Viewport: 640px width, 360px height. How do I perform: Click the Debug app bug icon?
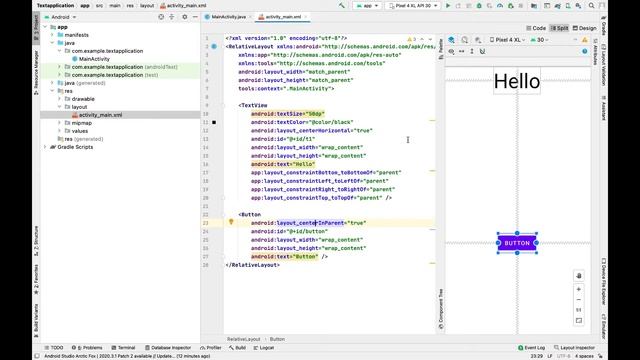(479, 6)
